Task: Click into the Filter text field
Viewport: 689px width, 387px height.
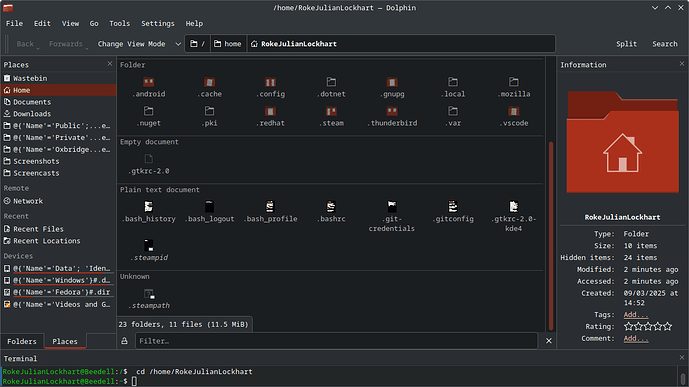Action: 336,341
